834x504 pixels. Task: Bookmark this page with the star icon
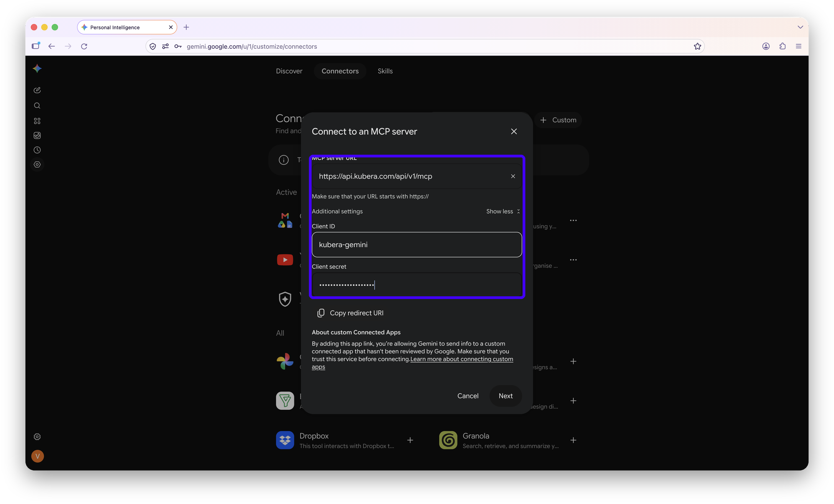click(x=697, y=46)
